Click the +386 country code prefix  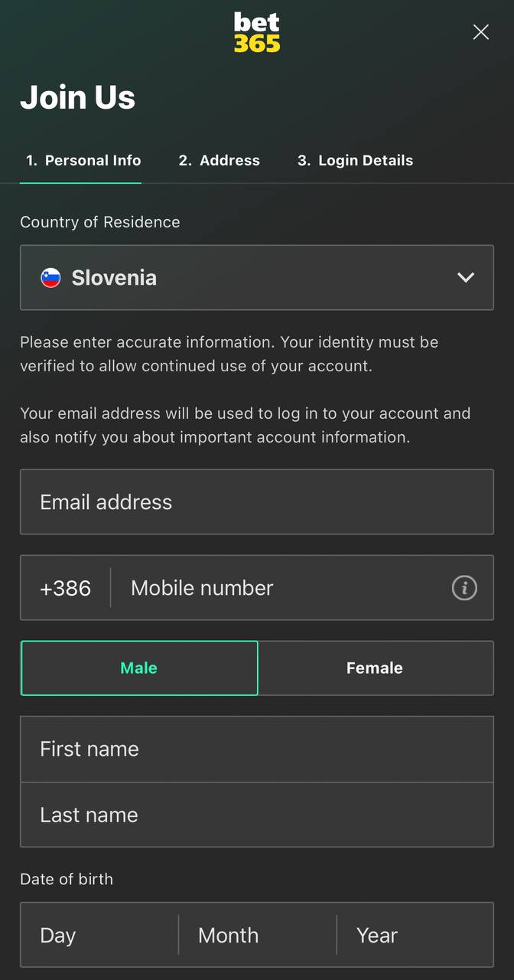(66, 588)
